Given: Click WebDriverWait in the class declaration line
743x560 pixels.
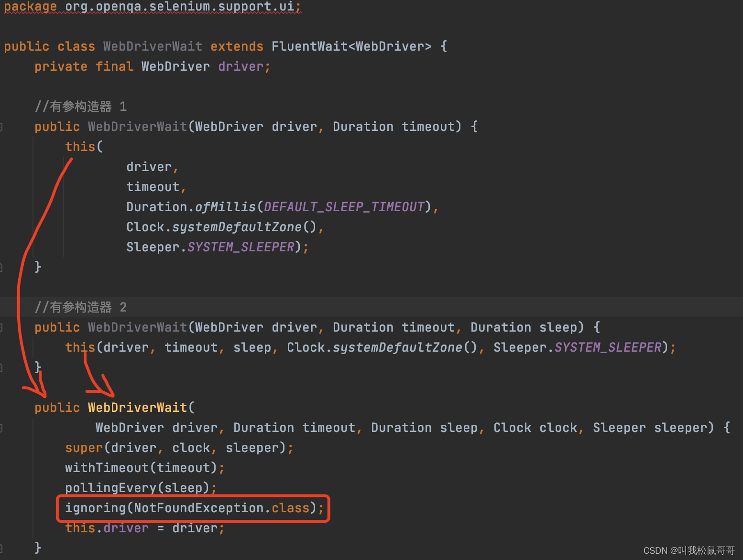Looking at the screenshot, I should tap(153, 46).
